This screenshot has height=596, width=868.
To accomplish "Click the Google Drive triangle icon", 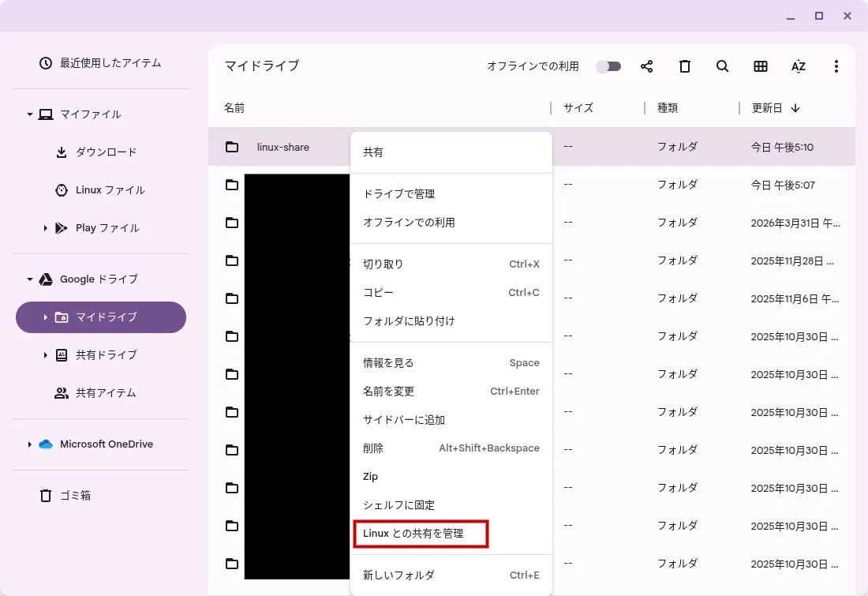I will (x=46, y=279).
